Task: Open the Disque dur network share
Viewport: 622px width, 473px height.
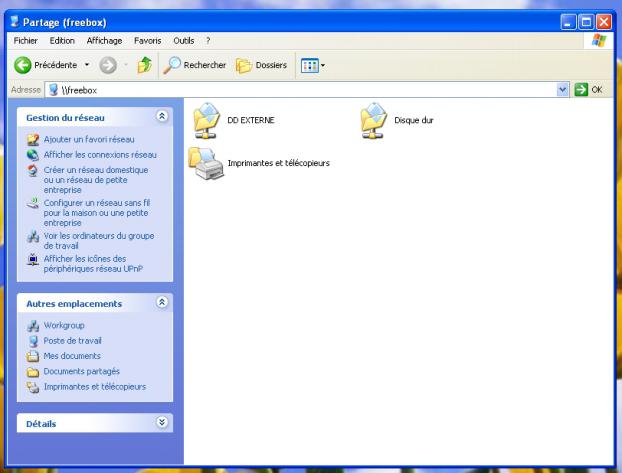Action: coord(373,119)
